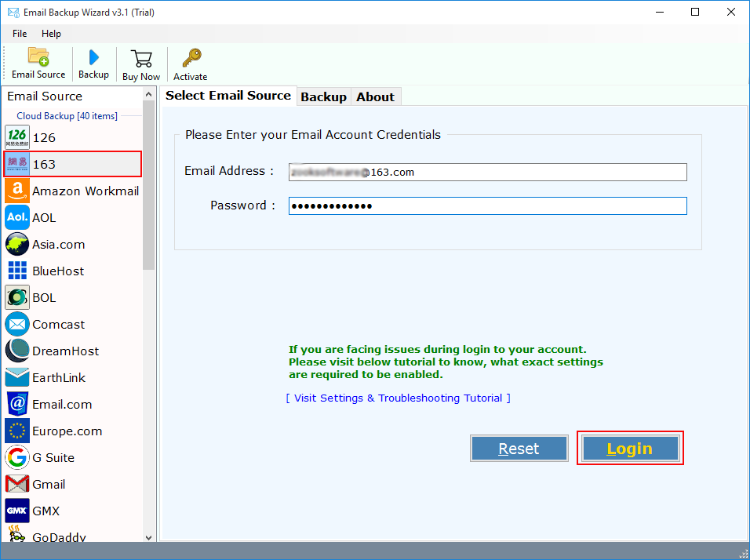Screen dimensions: 750x560
Task: Select the Asia.com list label
Action: [58, 245]
